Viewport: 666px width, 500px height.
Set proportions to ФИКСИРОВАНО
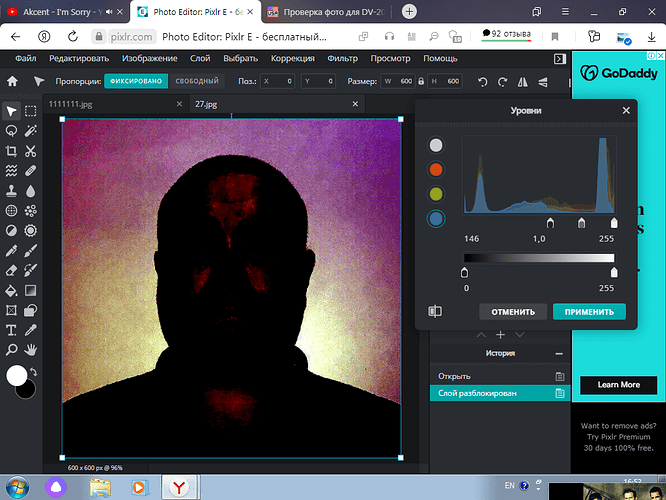click(136, 81)
